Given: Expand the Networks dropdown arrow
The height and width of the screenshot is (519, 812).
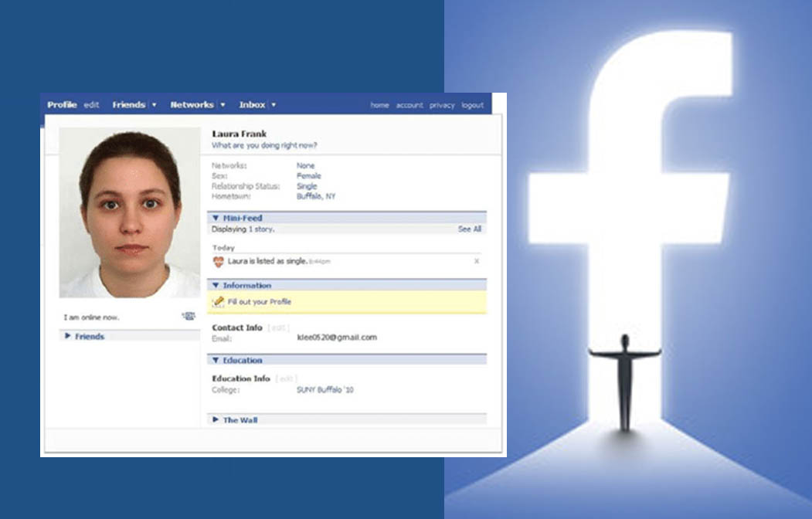Looking at the screenshot, I should click(x=223, y=104).
